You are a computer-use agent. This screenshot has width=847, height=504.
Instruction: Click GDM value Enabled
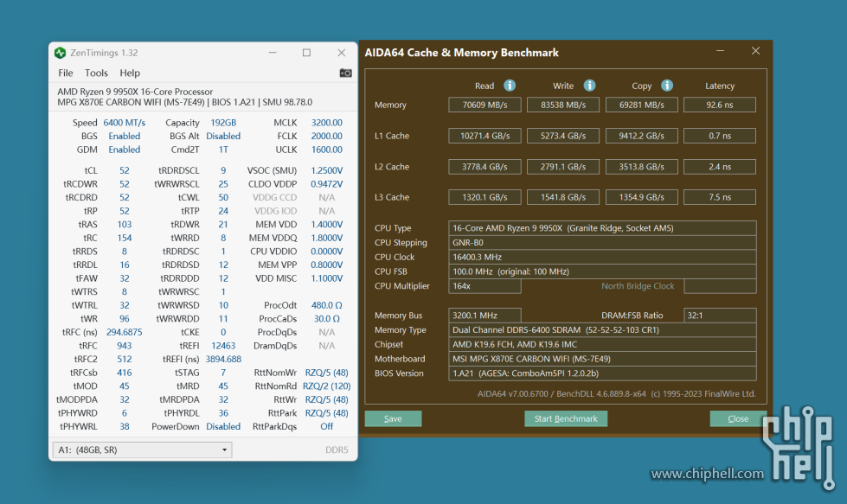[125, 150]
